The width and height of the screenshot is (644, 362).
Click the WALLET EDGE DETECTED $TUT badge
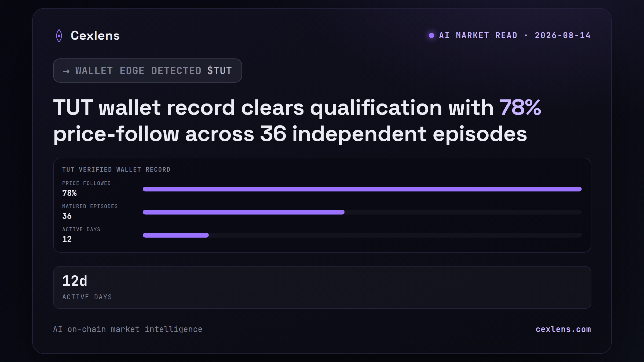[148, 71]
